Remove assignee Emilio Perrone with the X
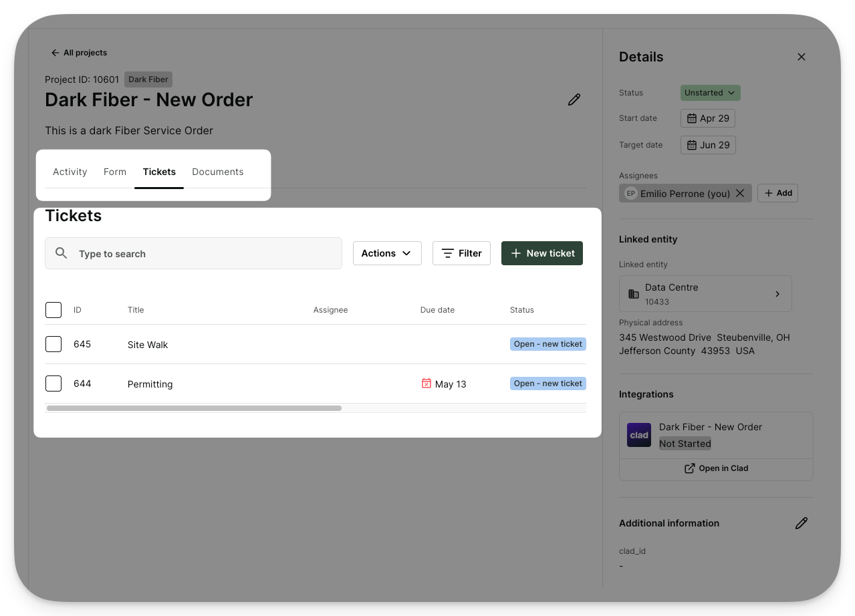This screenshot has width=855, height=616. click(x=740, y=193)
